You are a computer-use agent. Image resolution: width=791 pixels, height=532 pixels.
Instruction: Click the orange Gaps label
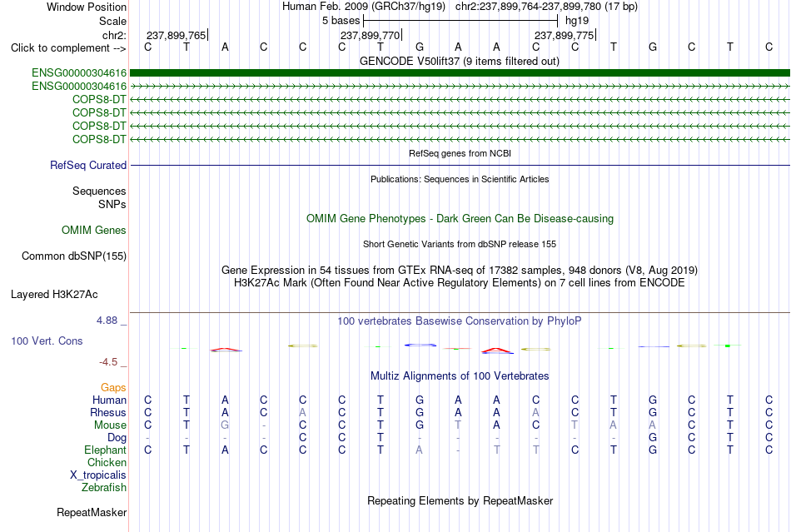point(113,387)
